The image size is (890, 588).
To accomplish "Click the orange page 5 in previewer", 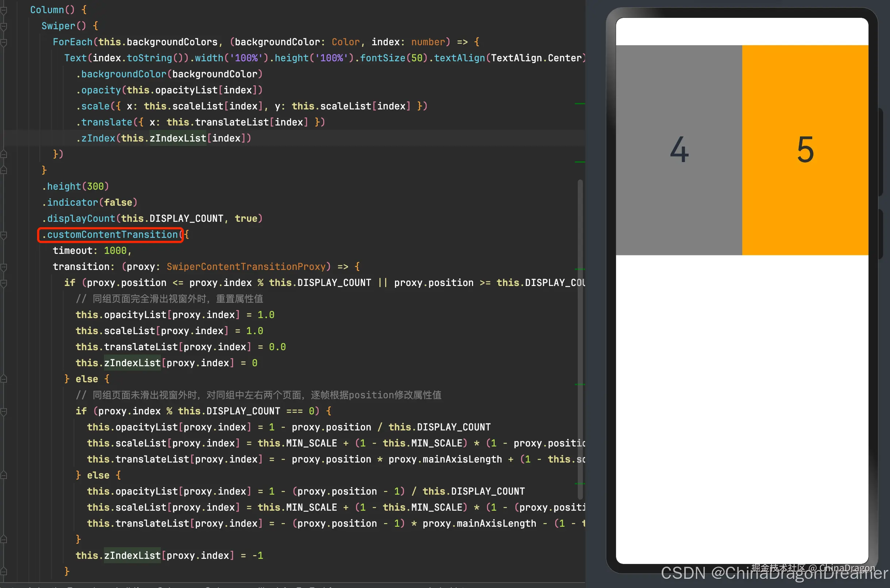I will click(x=805, y=150).
